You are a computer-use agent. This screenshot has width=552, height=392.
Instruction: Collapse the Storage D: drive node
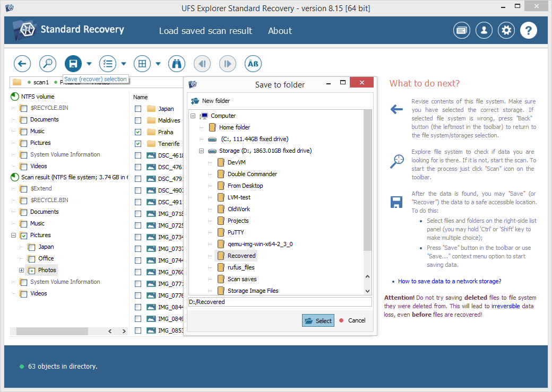click(x=201, y=151)
